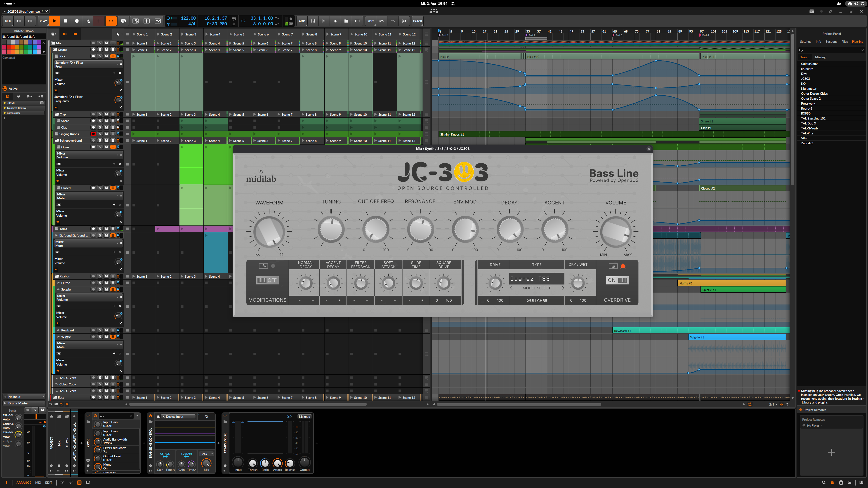Open the Drums Master output dropdown
Screen dimensions: 868x488
[x=24, y=404]
